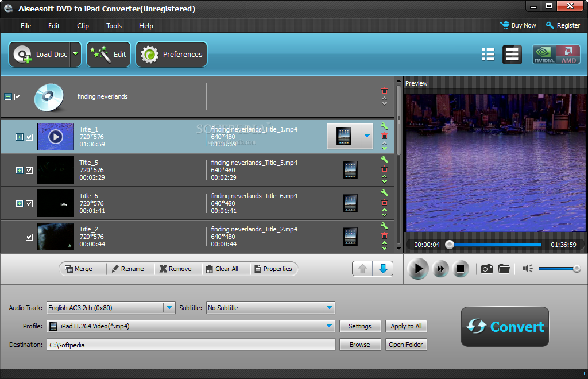Open the Audio Track dropdown
The width and height of the screenshot is (588, 379).
[x=169, y=308]
